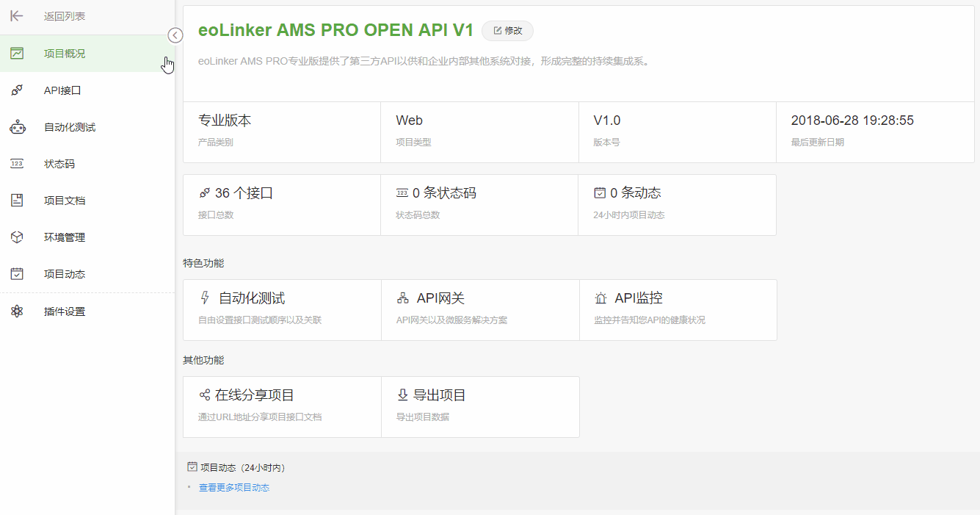Viewport: 980px width, 515px height.
Task: Open the 项目概况 menu item
Action: [x=87, y=54]
